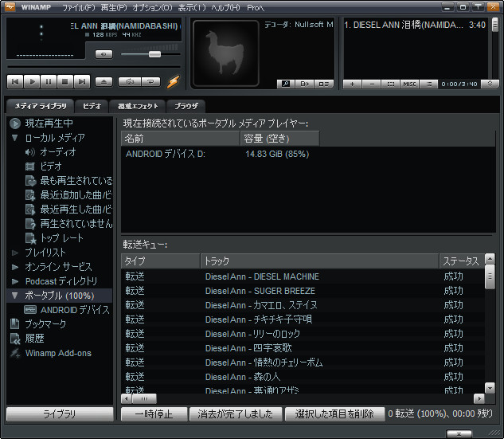504x439 pixels.
Task: Expand the オンライン サービス tree node
Action: (15, 267)
